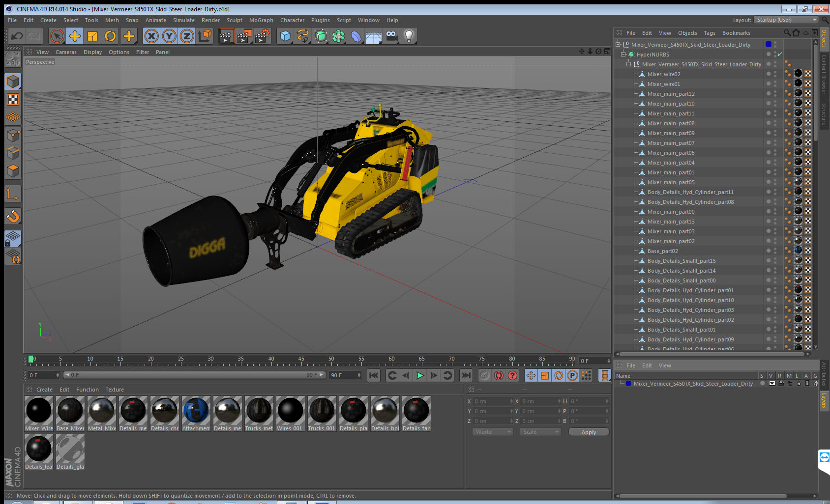This screenshot has width=830, height=504.
Task: Collapse the HyperNURBS tree node
Action: coord(623,55)
